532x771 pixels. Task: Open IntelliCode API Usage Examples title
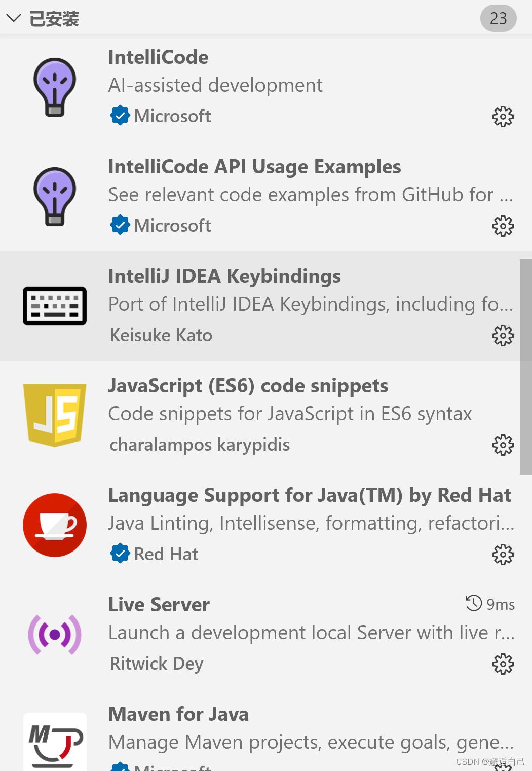(x=254, y=167)
